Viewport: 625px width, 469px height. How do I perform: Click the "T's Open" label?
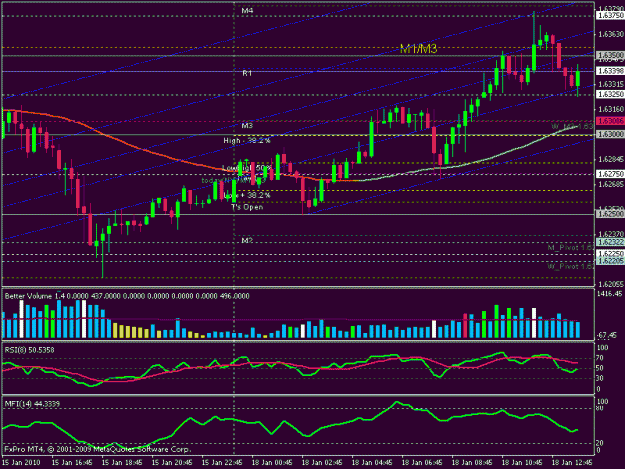(247, 207)
